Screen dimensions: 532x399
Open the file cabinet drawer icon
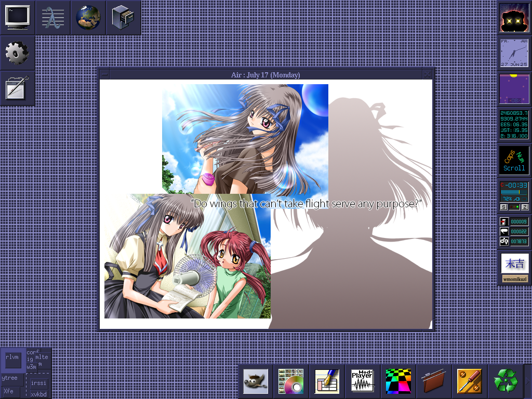[124, 17]
